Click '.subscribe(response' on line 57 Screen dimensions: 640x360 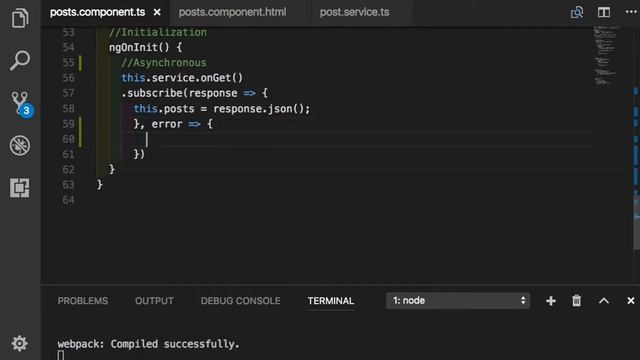click(179, 93)
